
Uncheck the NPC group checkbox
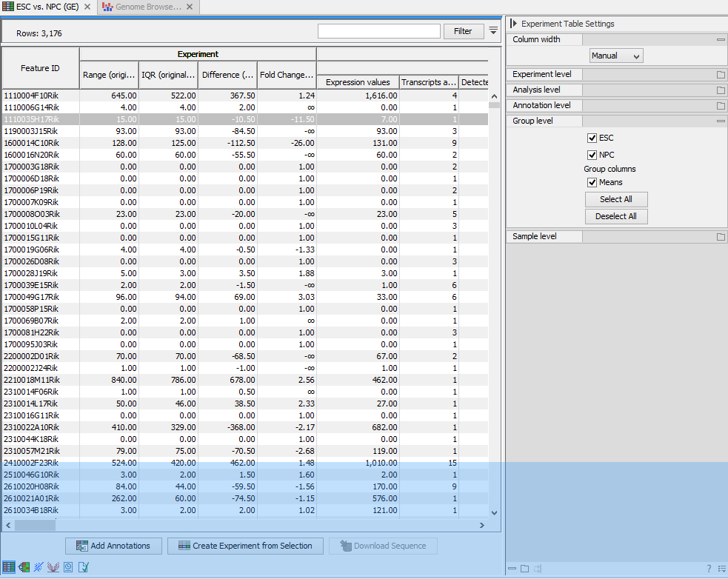[x=592, y=155]
